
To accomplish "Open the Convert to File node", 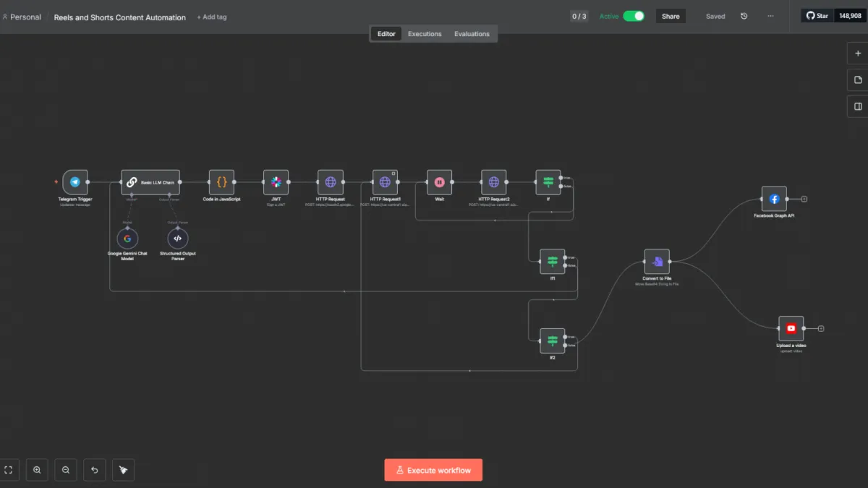I will [657, 262].
